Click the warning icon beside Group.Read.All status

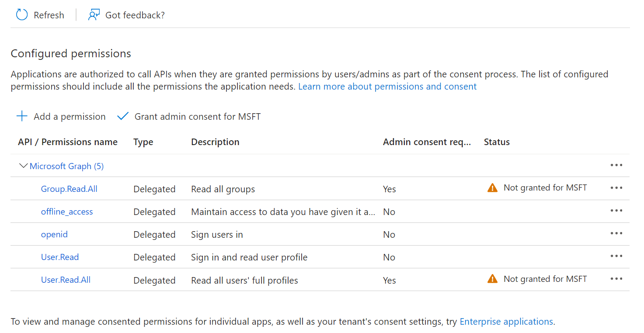point(492,188)
